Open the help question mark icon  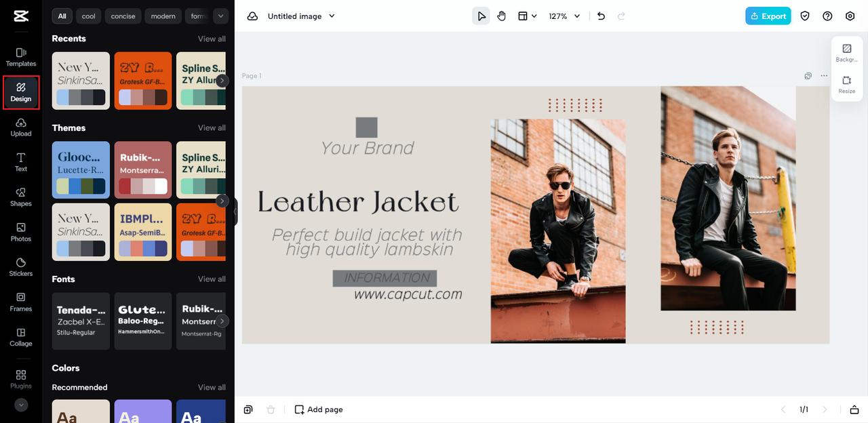(x=827, y=16)
